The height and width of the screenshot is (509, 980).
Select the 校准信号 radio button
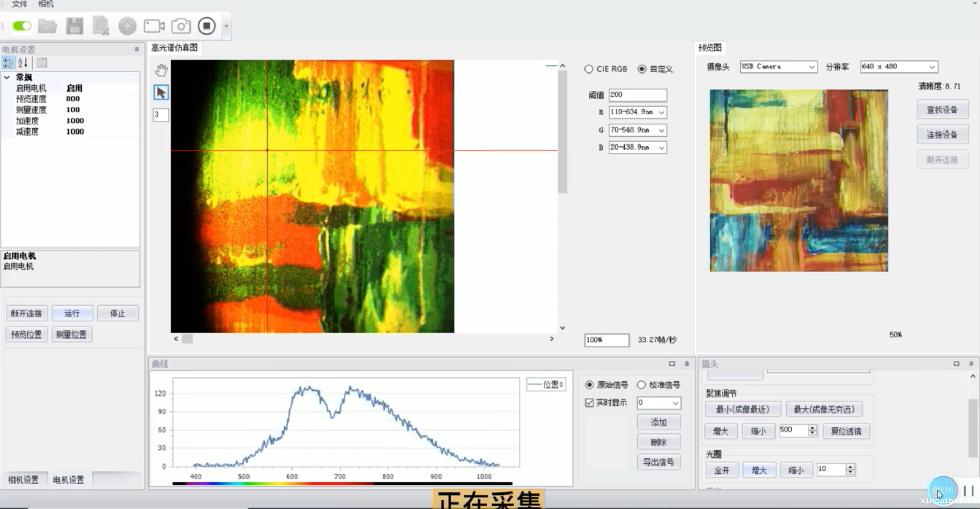coord(641,385)
